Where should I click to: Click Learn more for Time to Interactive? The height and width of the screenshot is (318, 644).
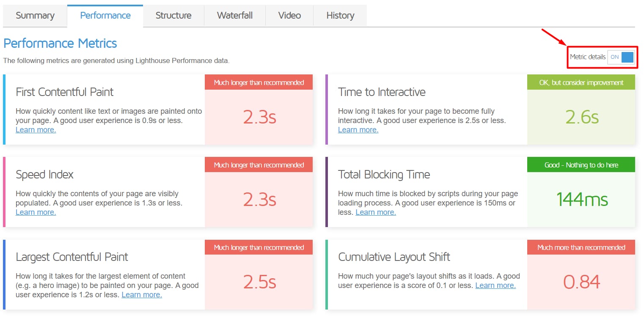pos(358,129)
